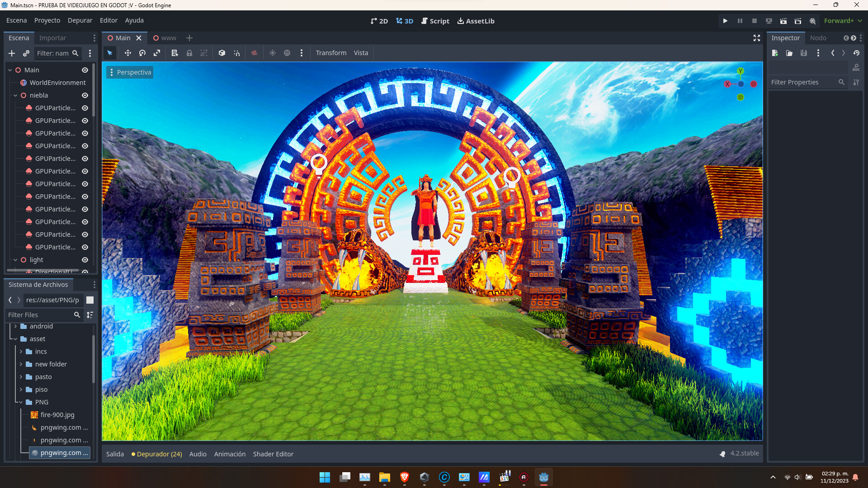
Task: Toggle visibility of the light node
Action: [85, 260]
